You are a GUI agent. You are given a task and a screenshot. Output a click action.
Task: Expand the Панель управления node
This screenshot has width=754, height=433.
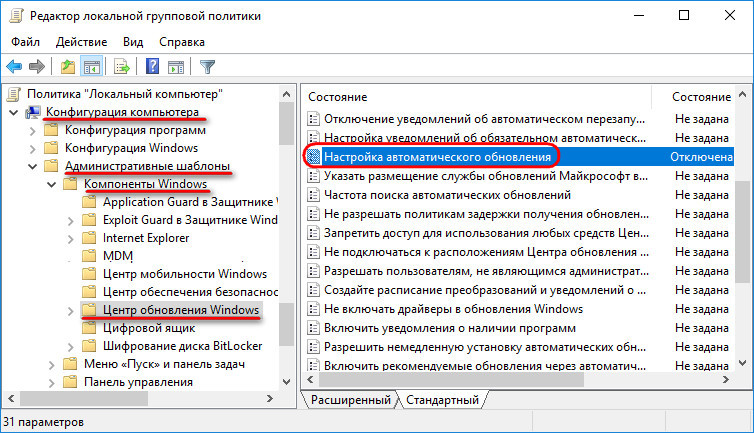coord(51,383)
